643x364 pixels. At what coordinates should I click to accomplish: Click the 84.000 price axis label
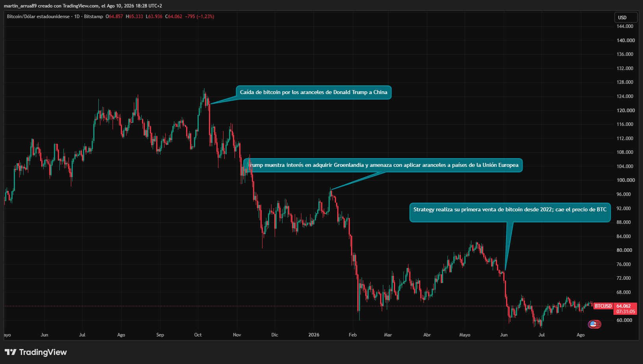click(x=624, y=237)
